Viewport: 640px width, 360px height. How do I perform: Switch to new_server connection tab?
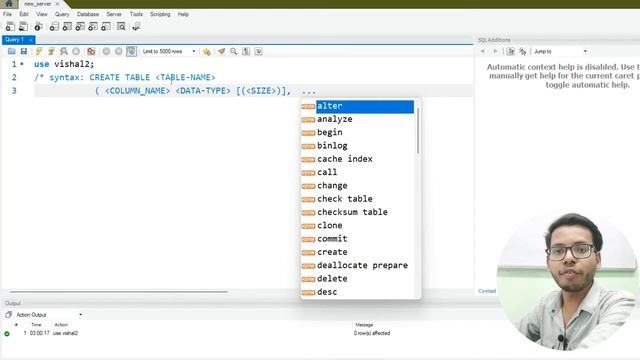click(37, 4)
